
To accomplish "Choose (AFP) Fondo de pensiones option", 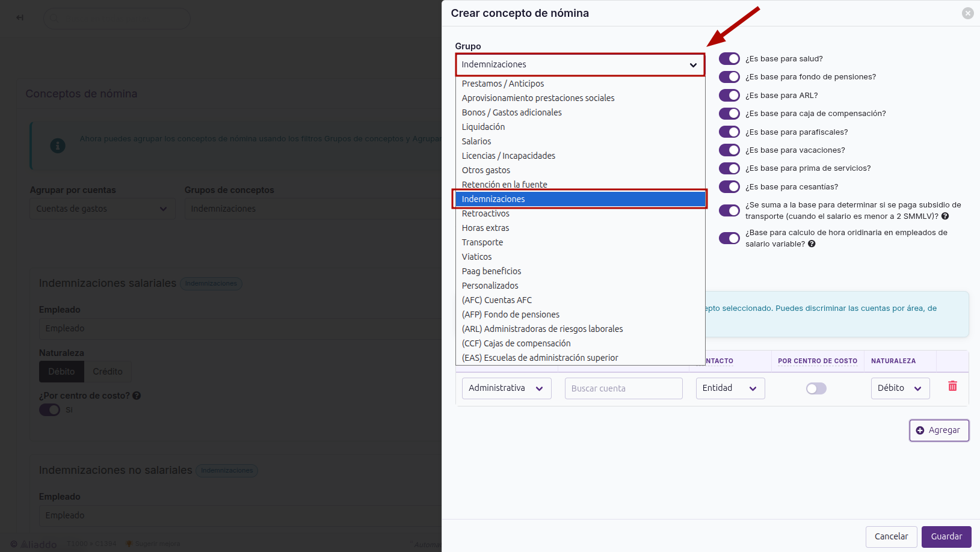I will tap(580, 314).
